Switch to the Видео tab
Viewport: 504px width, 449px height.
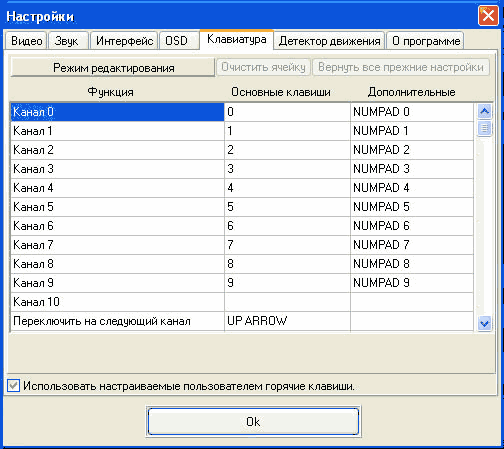pos(26,41)
